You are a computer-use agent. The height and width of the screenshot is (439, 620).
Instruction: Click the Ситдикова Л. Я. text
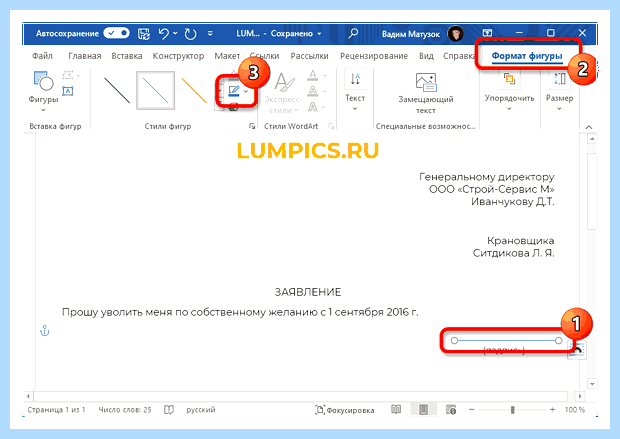tap(513, 253)
